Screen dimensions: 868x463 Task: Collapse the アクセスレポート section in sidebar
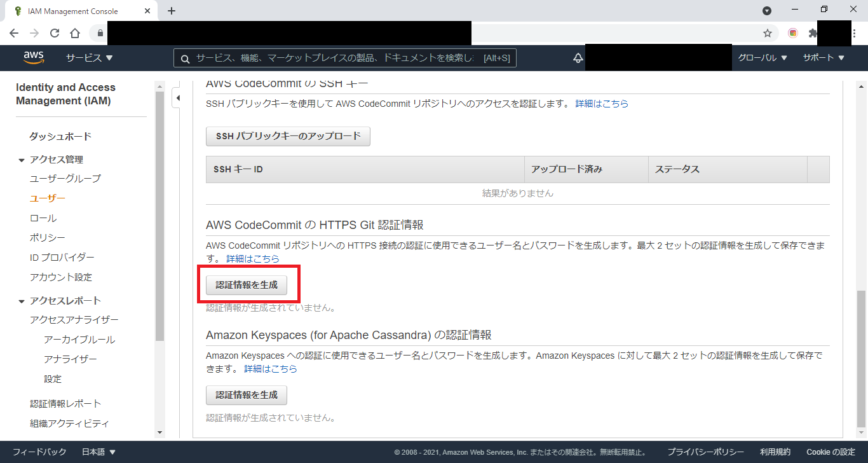coord(22,300)
